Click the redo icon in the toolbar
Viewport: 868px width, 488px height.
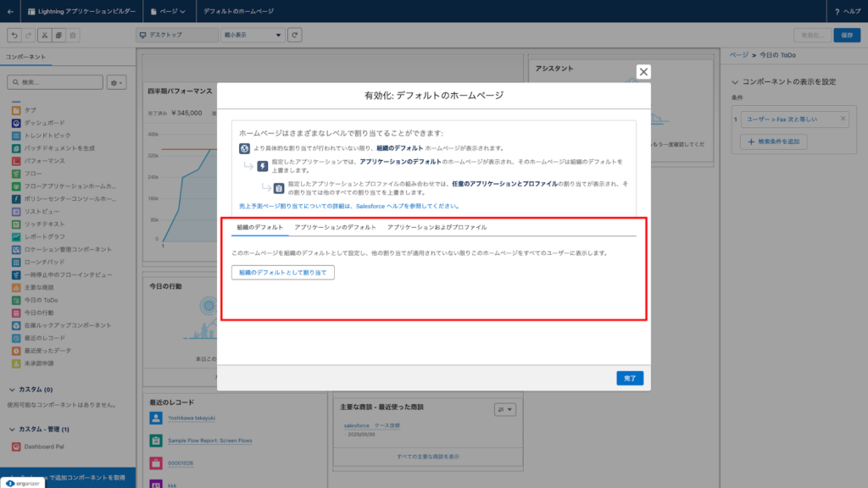tap(28, 36)
